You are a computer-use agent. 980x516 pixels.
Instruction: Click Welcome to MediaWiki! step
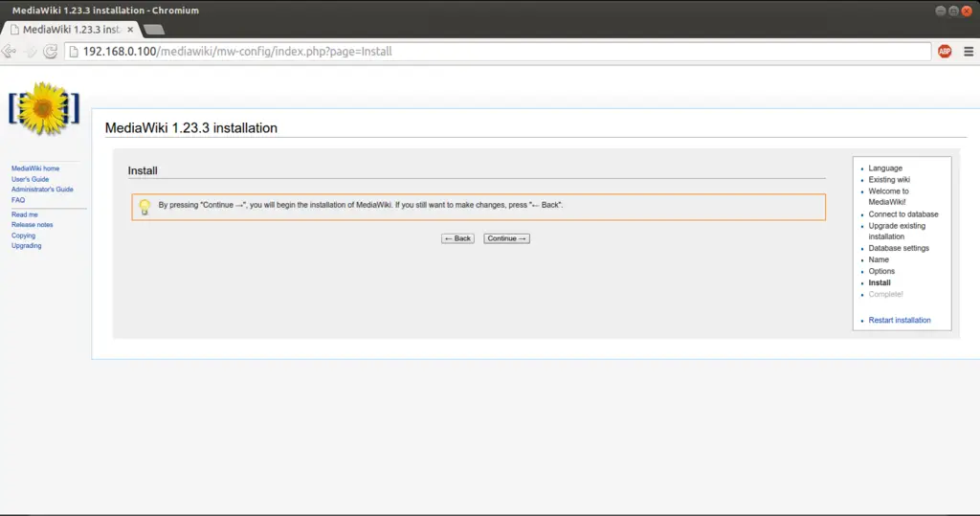888,196
